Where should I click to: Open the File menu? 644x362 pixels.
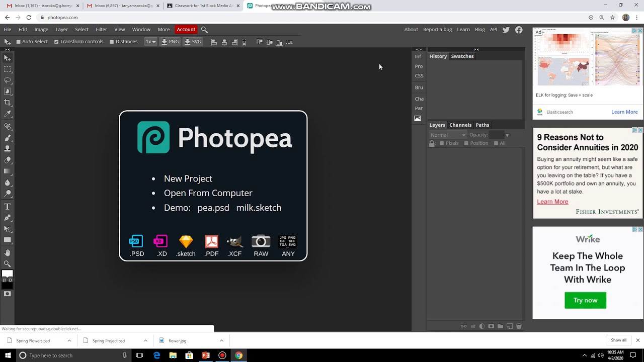coord(8,30)
